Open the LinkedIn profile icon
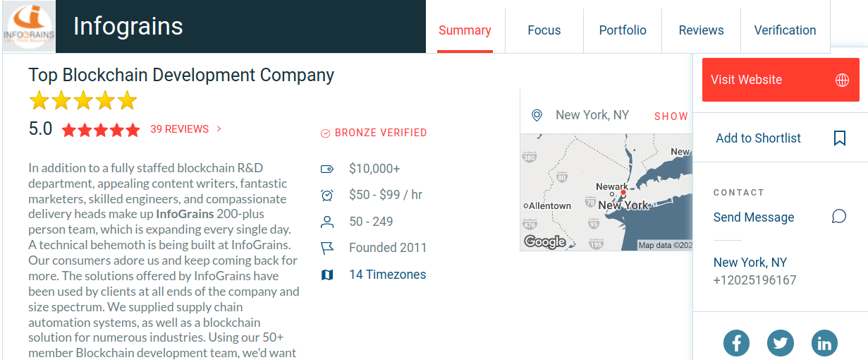 coord(824,344)
